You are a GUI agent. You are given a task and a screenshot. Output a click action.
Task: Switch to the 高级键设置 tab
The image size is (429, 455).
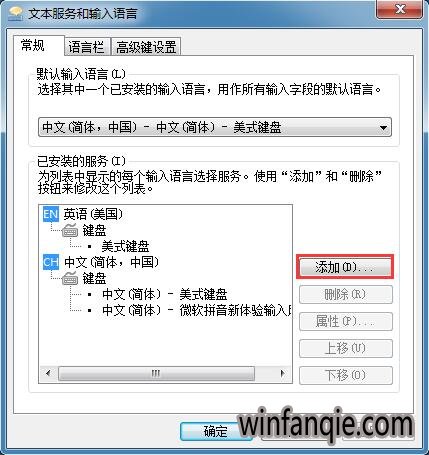[x=146, y=47]
